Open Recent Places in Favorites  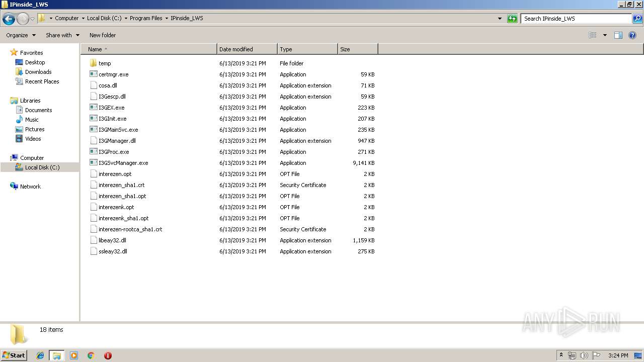point(42,81)
